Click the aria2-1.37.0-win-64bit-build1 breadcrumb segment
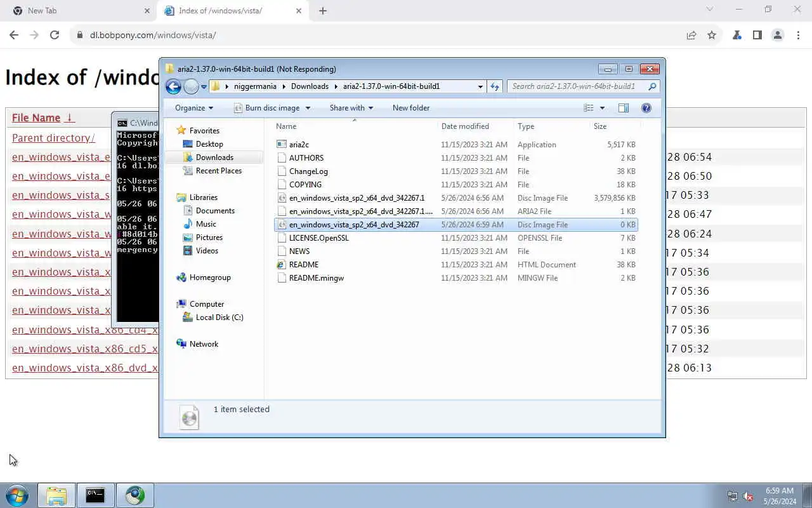 coord(391,86)
